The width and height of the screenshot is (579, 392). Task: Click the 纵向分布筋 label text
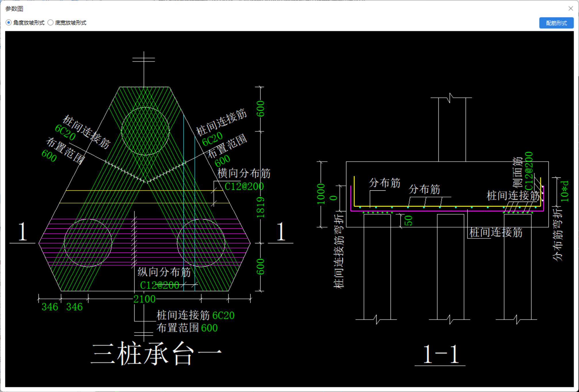[164, 272]
